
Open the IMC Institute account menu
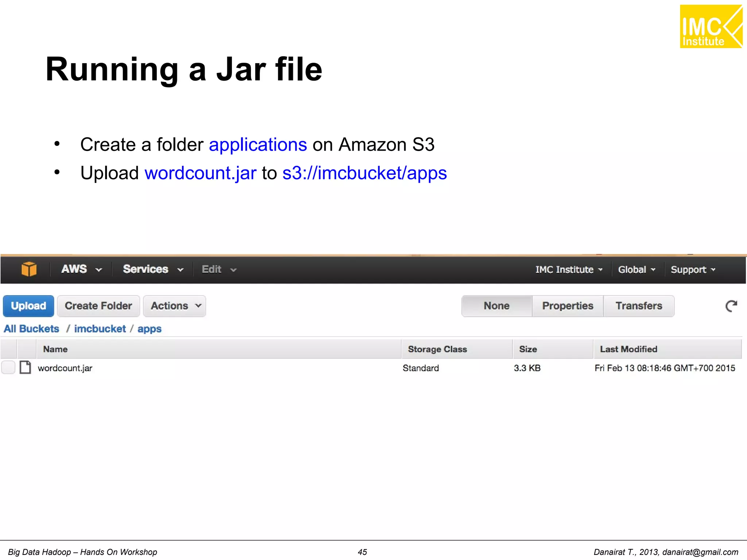tap(569, 270)
